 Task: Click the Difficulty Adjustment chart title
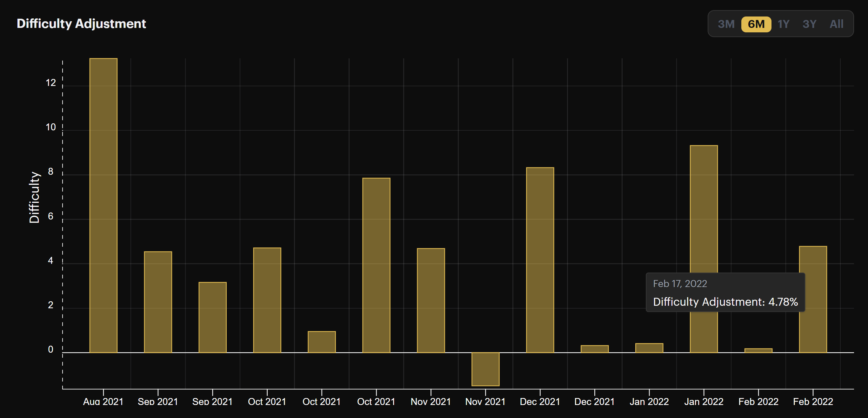click(x=81, y=23)
